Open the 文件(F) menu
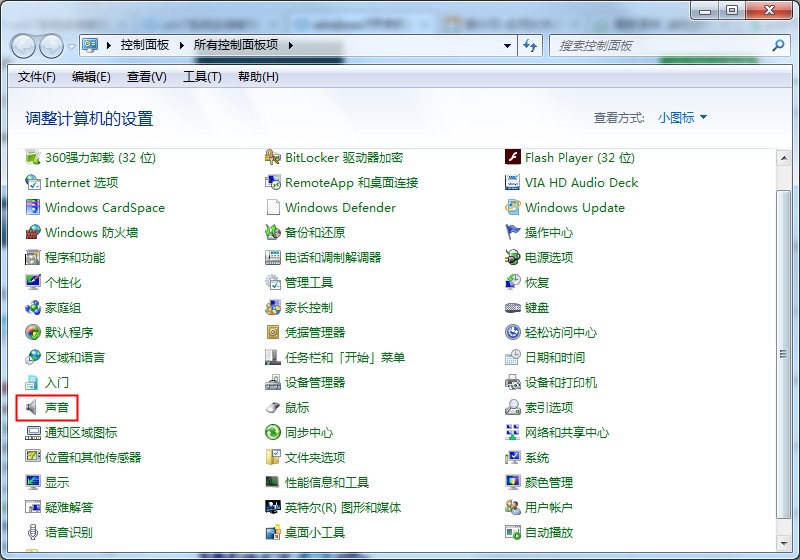The width and height of the screenshot is (800, 560). [37, 77]
